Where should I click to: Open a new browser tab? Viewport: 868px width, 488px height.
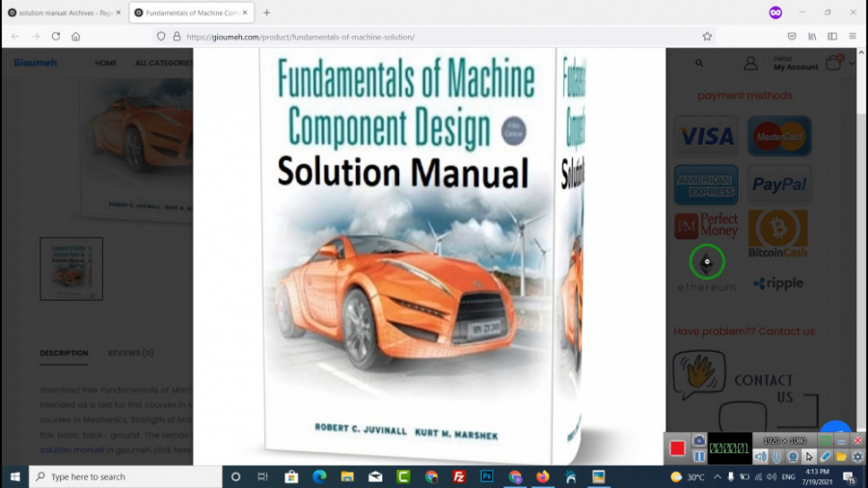[x=267, y=13]
